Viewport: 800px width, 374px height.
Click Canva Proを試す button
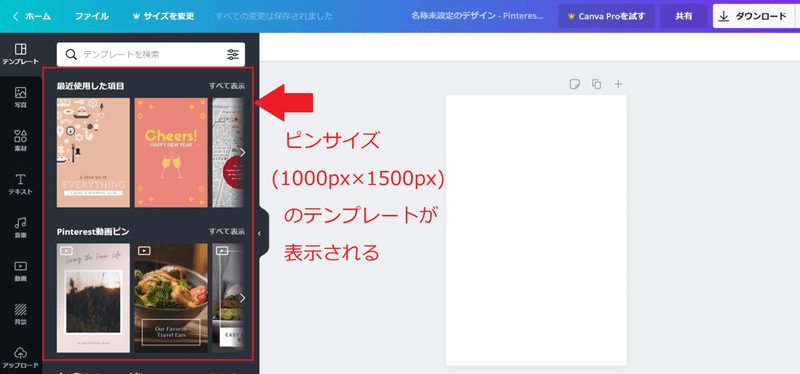coord(607,16)
